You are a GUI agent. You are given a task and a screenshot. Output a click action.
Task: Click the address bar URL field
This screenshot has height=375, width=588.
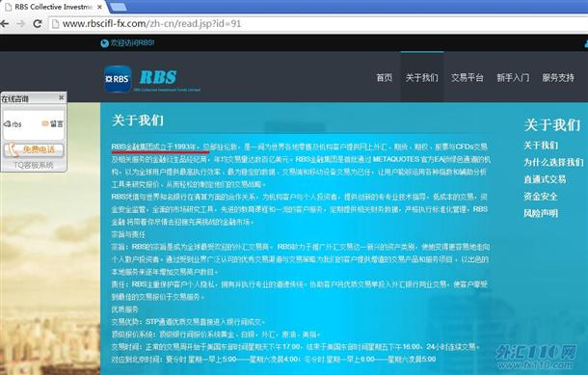(x=317, y=24)
